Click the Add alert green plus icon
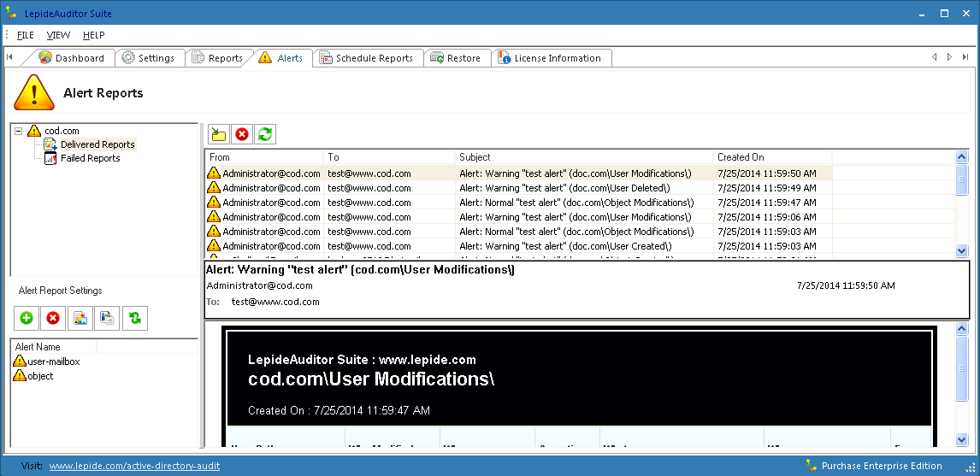 27,318
